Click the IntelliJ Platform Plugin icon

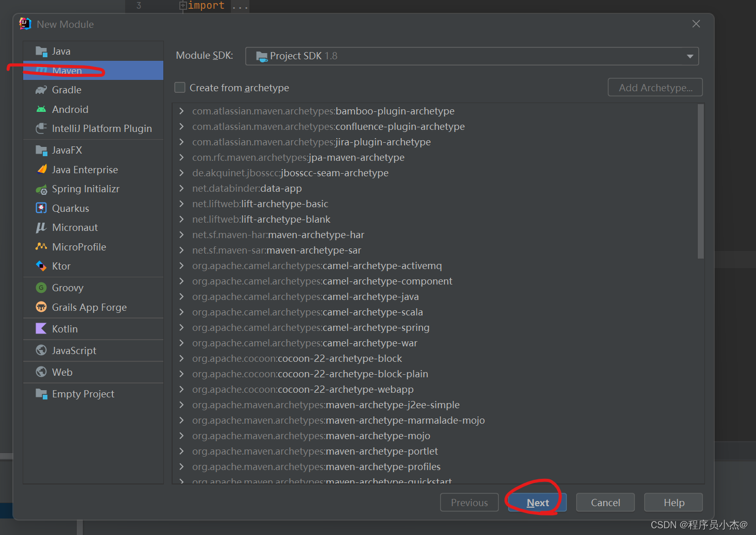pyautogui.click(x=41, y=128)
